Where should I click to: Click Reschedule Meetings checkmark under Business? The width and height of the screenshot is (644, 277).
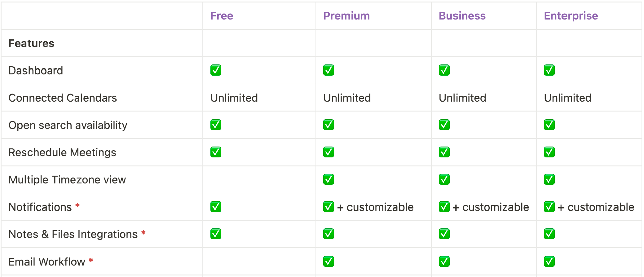[x=444, y=152]
